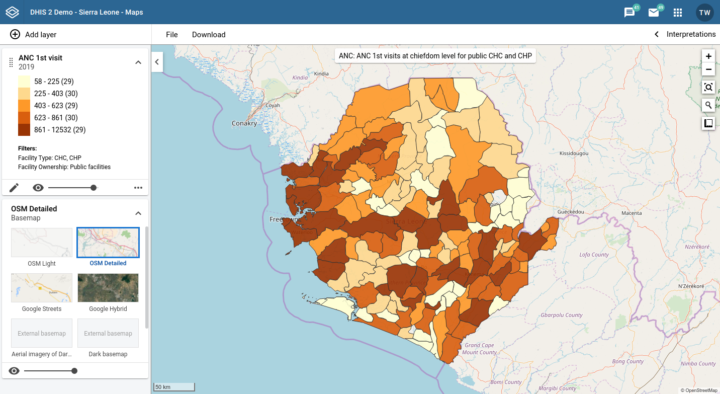This screenshot has height=394, width=720.
Task: Open the mail inbox icon
Action: 653,12
